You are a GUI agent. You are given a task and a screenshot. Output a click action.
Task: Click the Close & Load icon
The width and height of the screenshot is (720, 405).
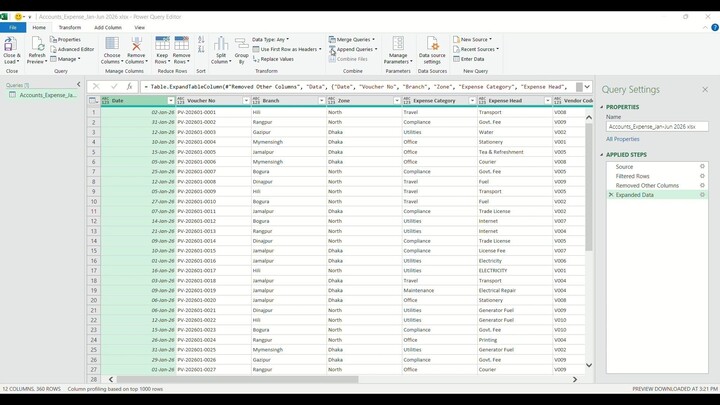[9, 45]
